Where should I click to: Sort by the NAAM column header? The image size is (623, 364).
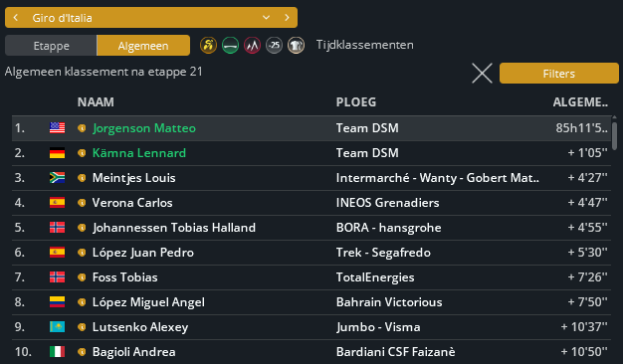(x=96, y=102)
